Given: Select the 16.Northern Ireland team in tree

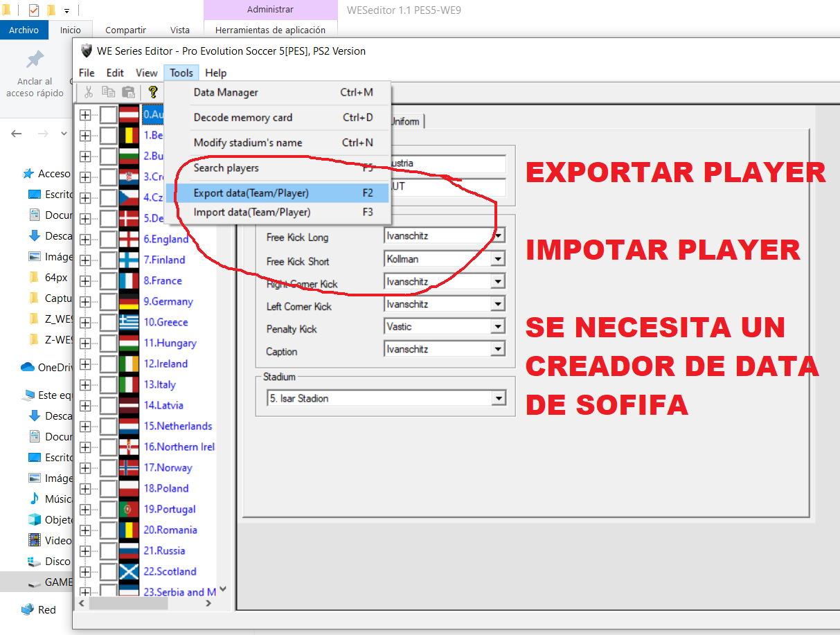Looking at the screenshot, I should click(179, 447).
